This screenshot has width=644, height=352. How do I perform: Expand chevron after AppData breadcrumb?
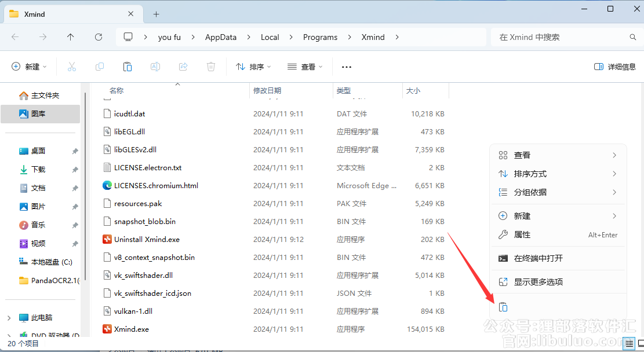point(249,37)
